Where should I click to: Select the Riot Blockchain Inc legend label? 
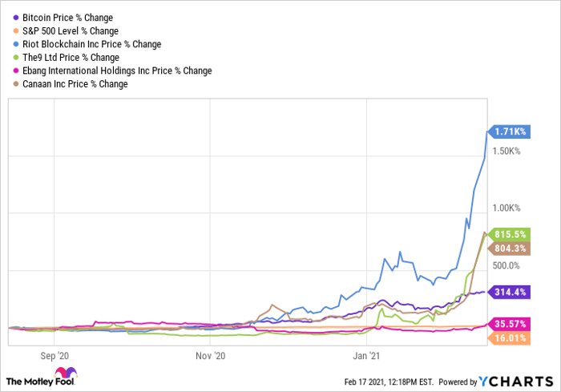tap(92, 44)
